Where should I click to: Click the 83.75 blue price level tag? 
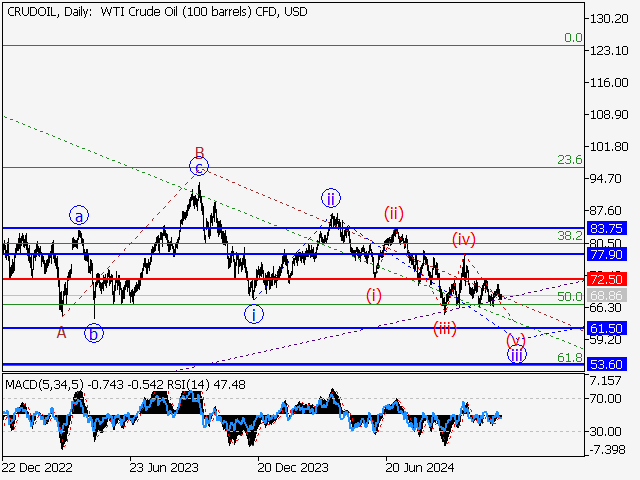pyautogui.click(x=606, y=228)
